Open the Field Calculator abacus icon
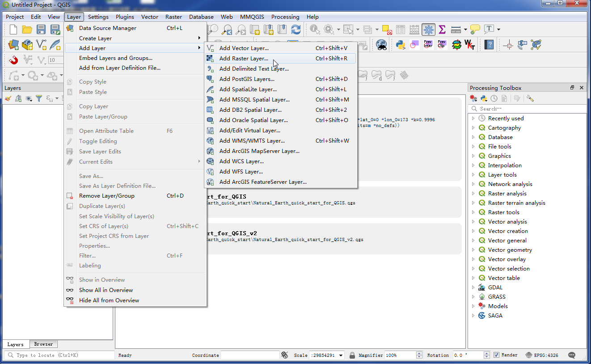This screenshot has width=591, height=364. click(414, 30)
